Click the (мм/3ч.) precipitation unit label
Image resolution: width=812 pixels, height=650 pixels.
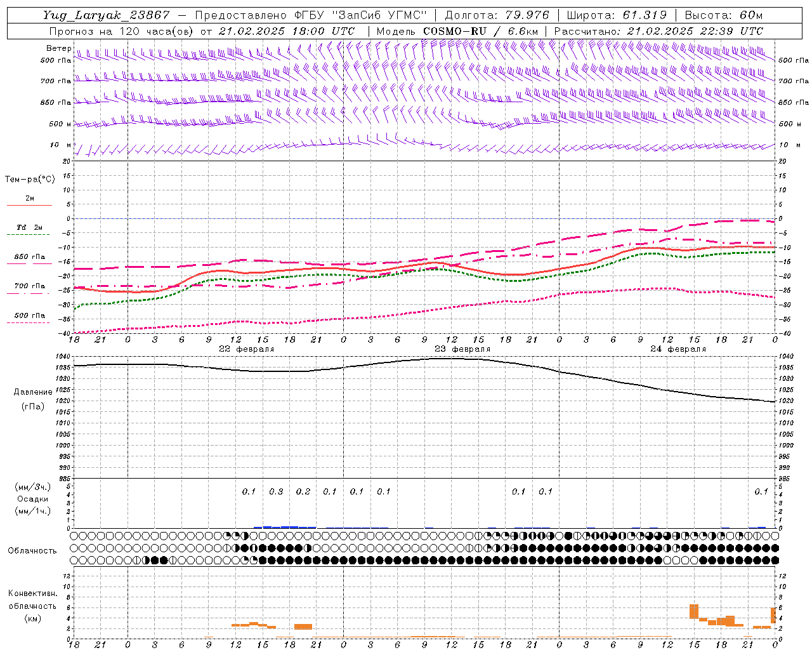(x=33, y=487)
